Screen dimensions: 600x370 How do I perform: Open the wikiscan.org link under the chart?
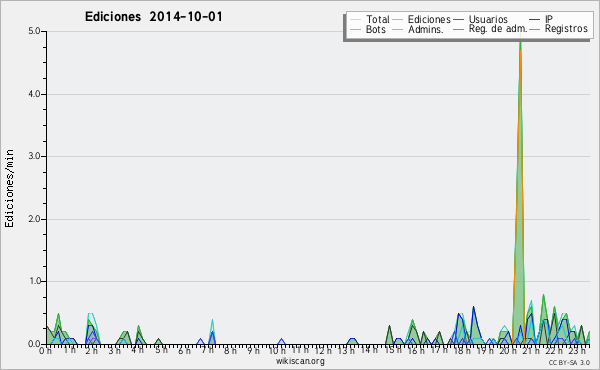click(x=300, y=361)
